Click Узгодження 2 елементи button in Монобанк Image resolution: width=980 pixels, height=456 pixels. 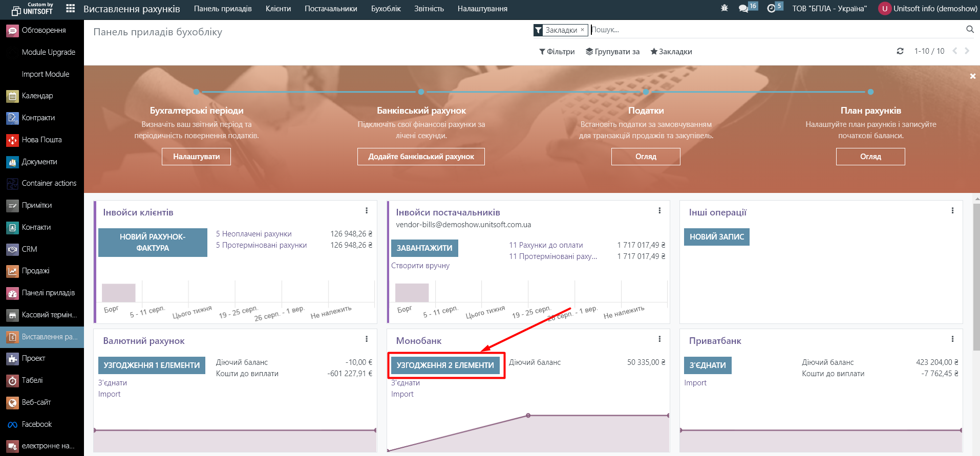pyautogui.click(x=445, y=365)
